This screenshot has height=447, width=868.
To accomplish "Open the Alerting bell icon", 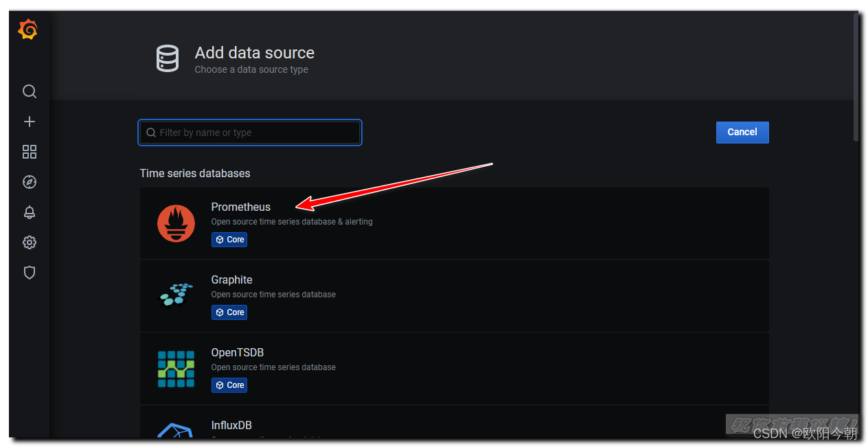I will pos(30,212).
